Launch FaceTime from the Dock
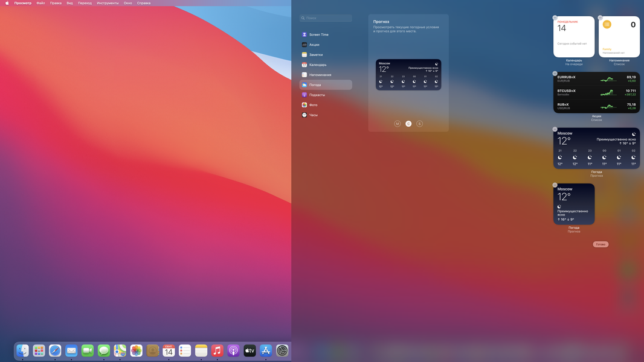This screenshot has width=644, height=362. coord(88,351)
